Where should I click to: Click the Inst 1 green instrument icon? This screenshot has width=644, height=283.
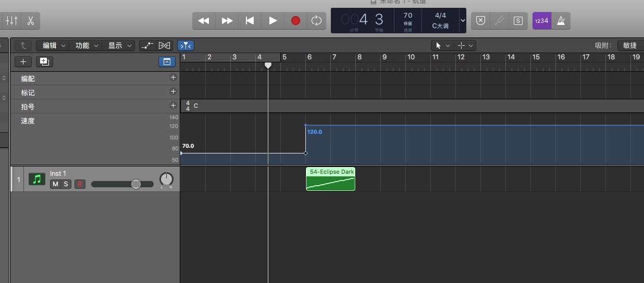tap(37, 179)
